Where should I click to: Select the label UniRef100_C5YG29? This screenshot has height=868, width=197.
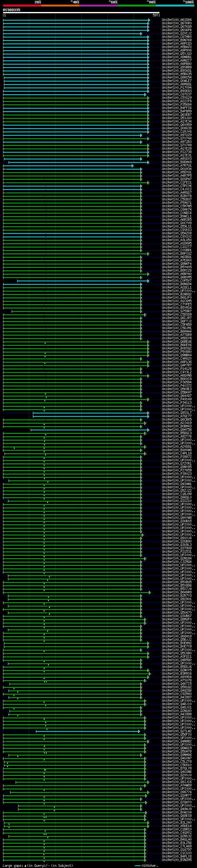[177, 98]
